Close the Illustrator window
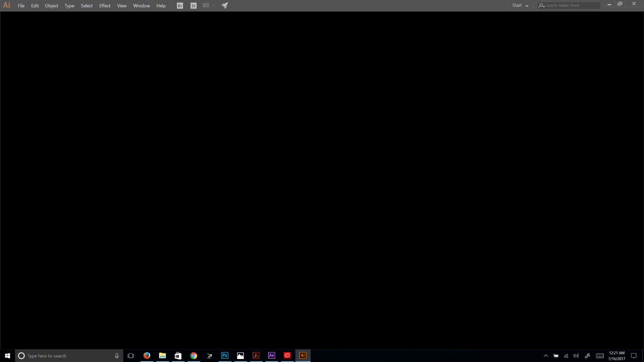644x362 pixels. point(634,4)
